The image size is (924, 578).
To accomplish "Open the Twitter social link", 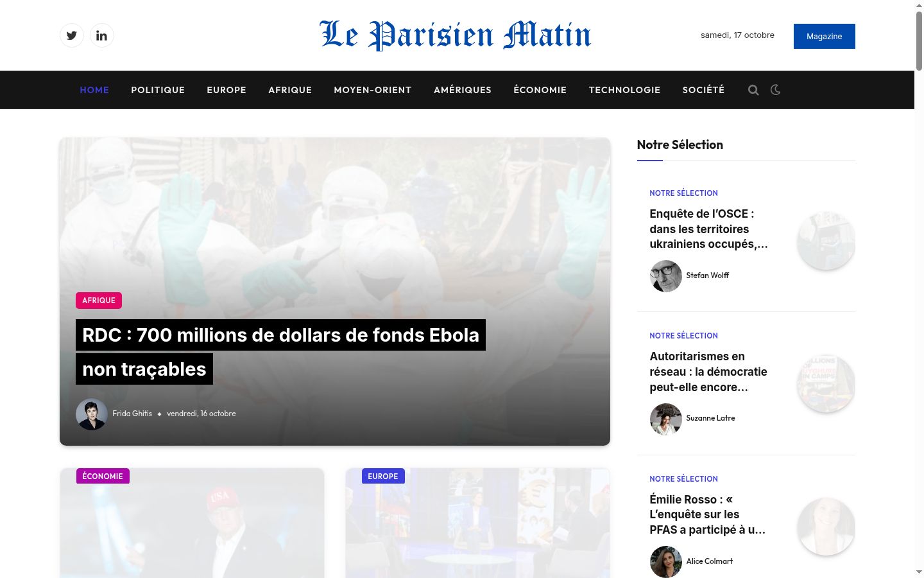I will (x=72, y=35).
